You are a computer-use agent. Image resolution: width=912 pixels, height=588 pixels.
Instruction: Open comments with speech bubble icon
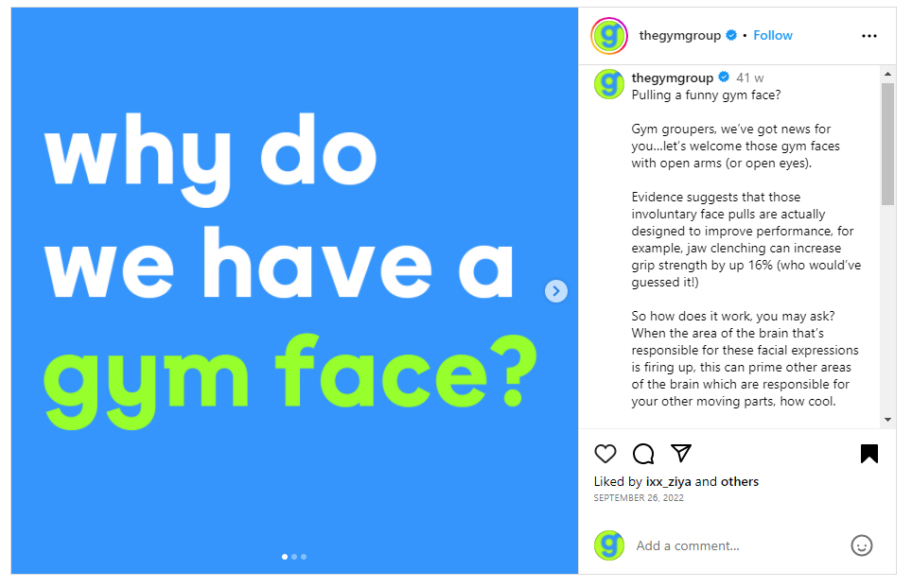[643, 454]
